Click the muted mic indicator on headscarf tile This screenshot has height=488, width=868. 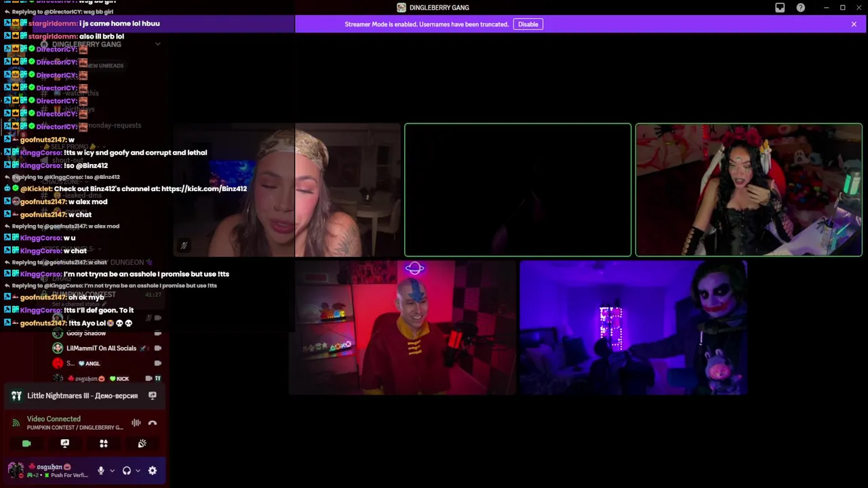(183, 245)
